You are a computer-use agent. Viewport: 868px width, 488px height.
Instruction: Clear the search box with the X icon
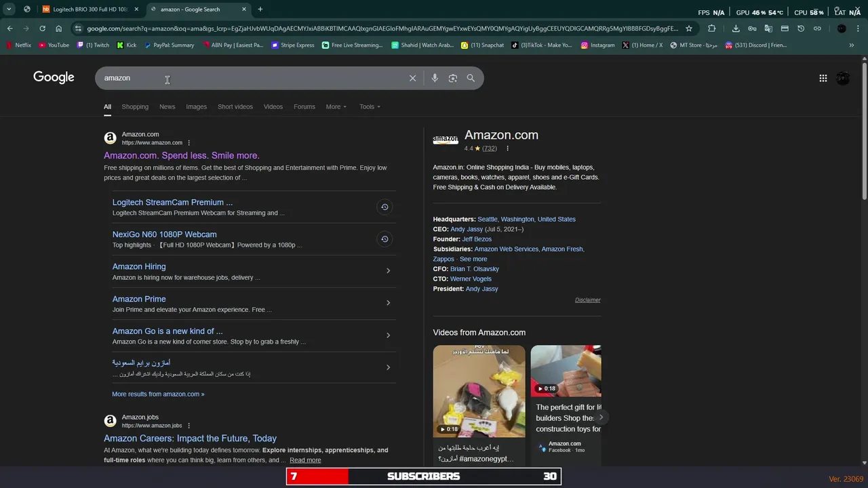click(x=412, y=78)
